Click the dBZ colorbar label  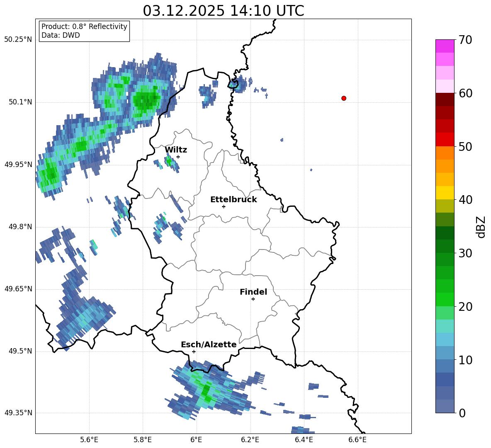click(x=481, y=227)
